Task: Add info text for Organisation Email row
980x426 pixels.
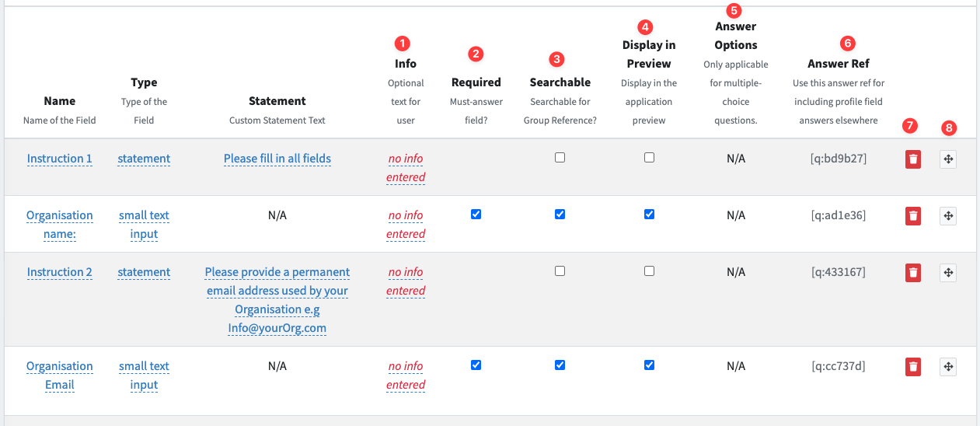Action: coord(406,375)
